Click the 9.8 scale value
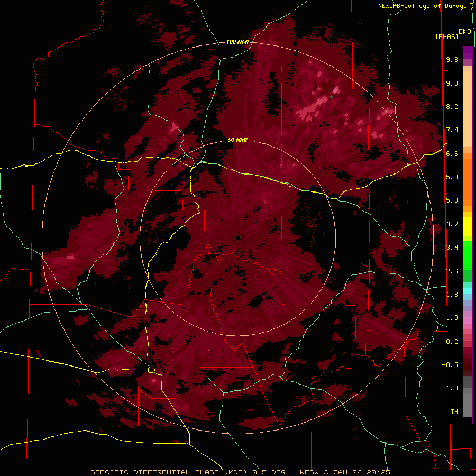476x476 pixels. point(452,59)
